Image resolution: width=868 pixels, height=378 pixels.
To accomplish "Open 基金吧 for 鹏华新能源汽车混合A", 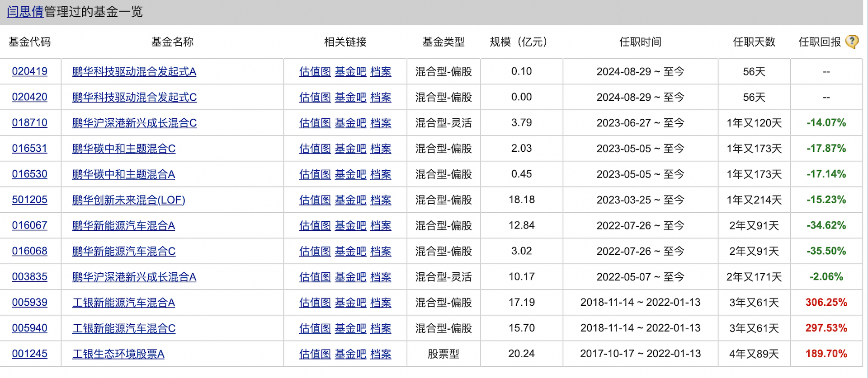I will click(350, 225).
